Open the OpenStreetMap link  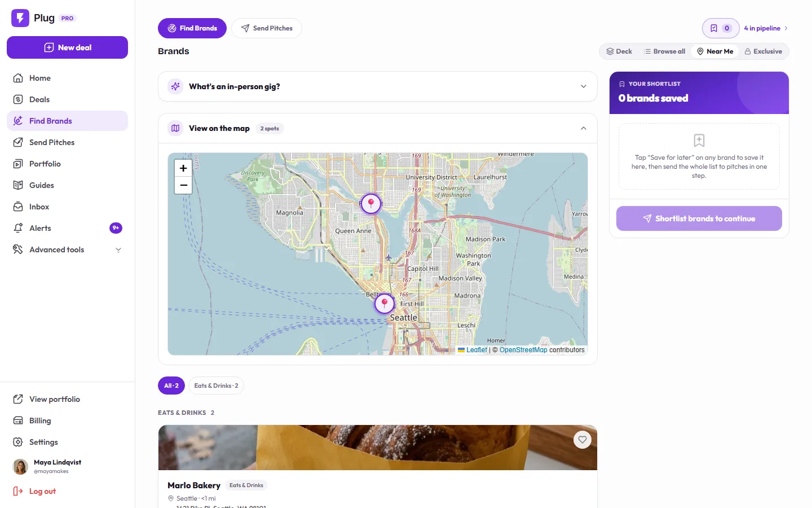[x=523, y=350]
